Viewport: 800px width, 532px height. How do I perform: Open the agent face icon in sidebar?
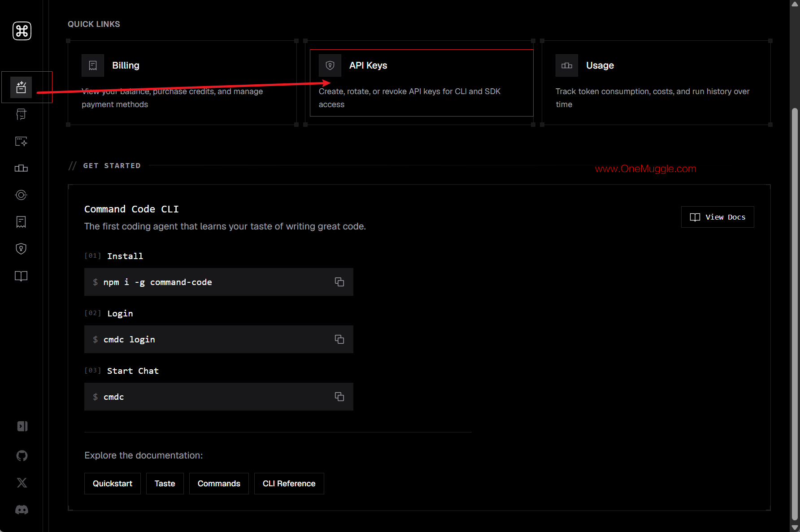coord(21,114)
